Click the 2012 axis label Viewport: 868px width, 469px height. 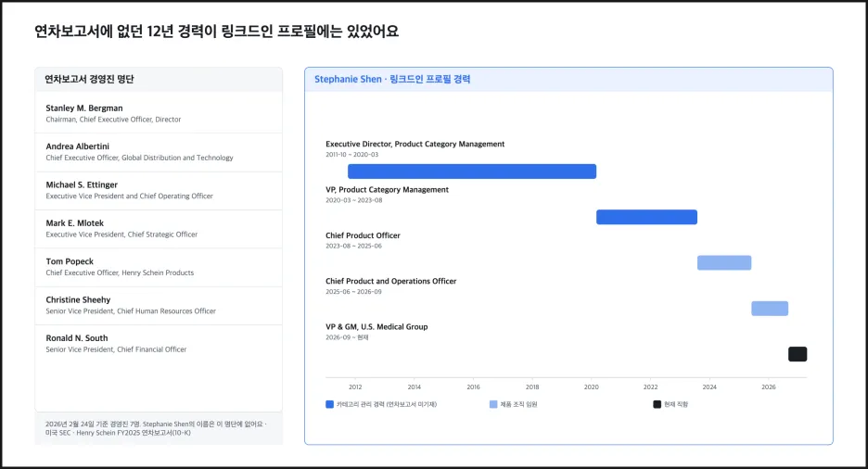click(355, 387)
